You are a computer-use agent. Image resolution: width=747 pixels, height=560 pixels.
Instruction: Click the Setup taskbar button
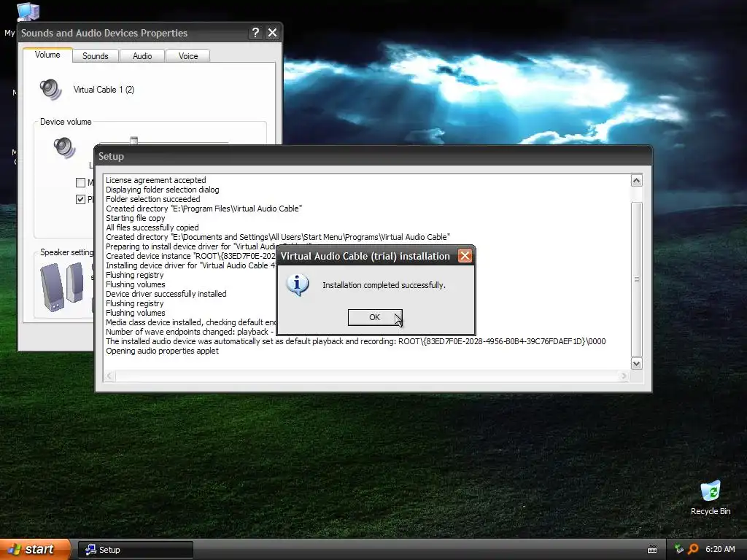(x=135, y=550)
